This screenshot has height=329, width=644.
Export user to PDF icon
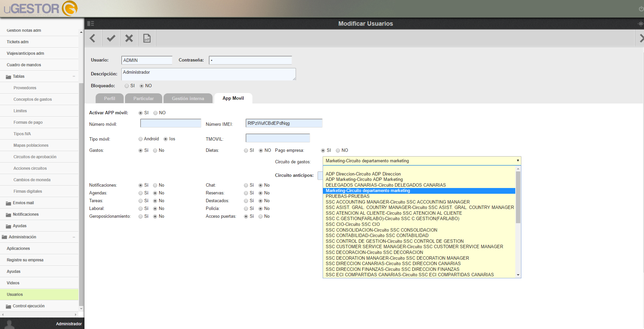[147, 38]
